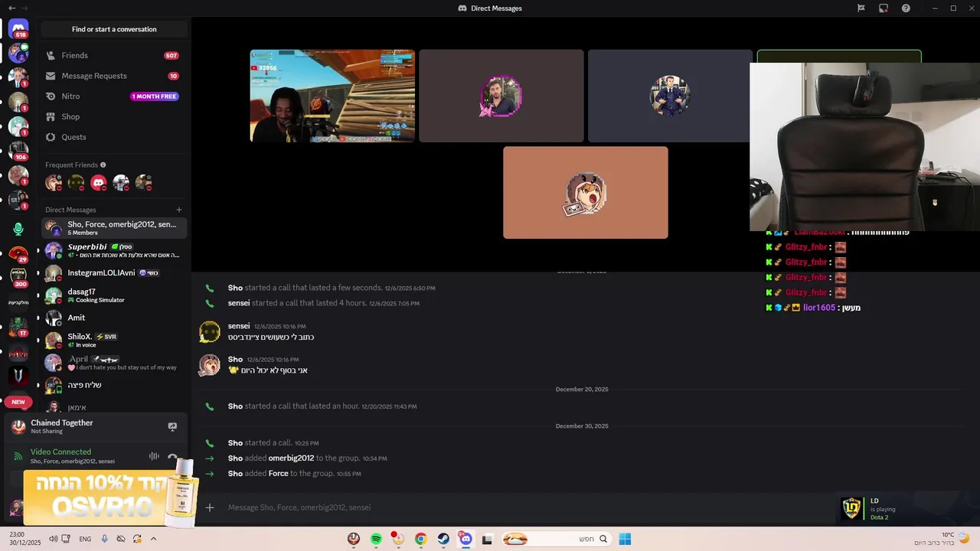This screenshot has width=980, height=551.
Task: Click Frequent Friends info icon
Action: click(x=103, y=165)
